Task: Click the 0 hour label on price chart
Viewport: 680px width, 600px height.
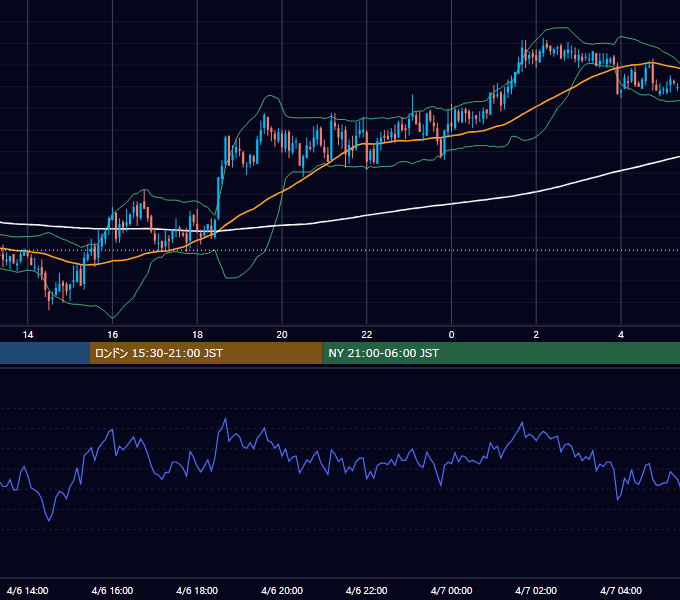Action: pyautogui.click(x=451, y=335)
